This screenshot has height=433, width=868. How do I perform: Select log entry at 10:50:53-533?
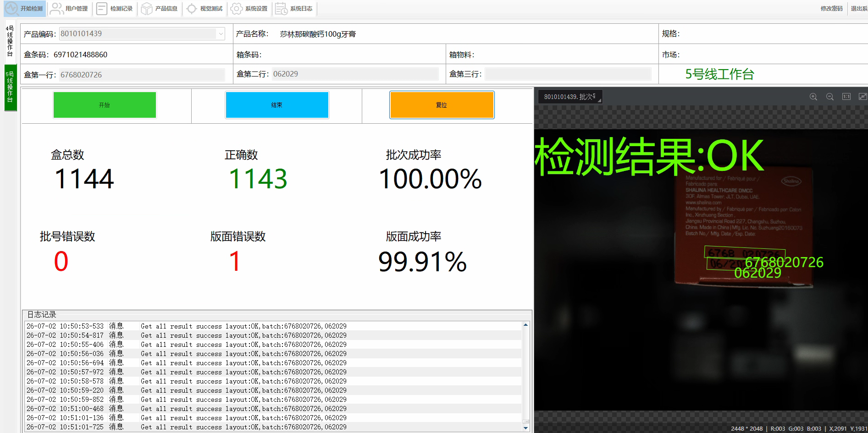[273, 326]
